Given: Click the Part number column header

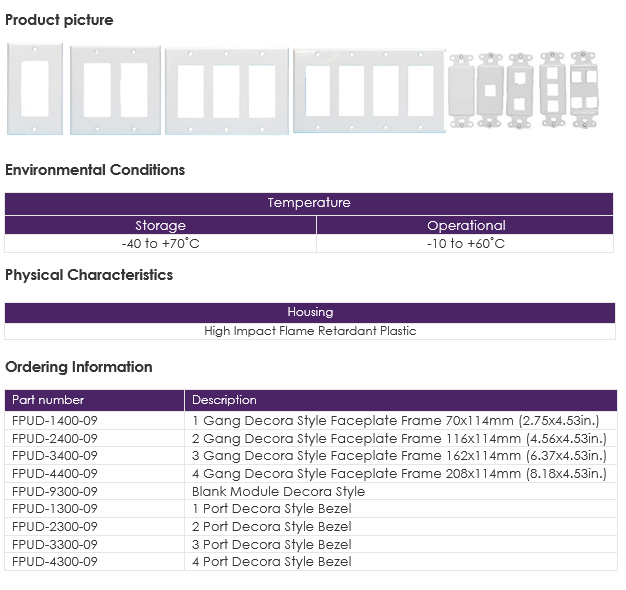Looking at the screenshot, I should tap(95, 400).
